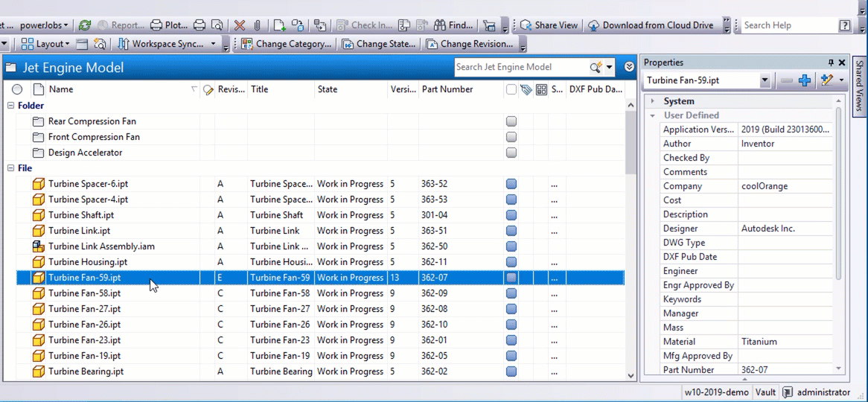Click administrator in the status bar
This screenshot has width=868, height=402.
tap(823, 392)
